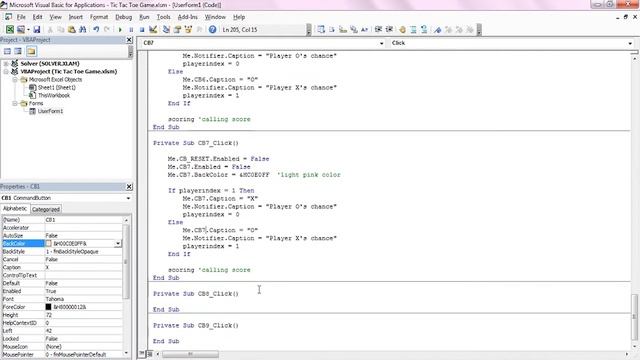Click View Object icon in Project panel
The image size is (640, 360).
(x=18, y=51)
